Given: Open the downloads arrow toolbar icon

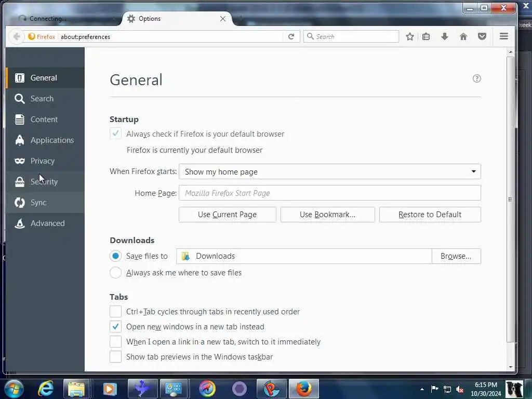Looking at the screenshot, I should (x=445, y=36).
